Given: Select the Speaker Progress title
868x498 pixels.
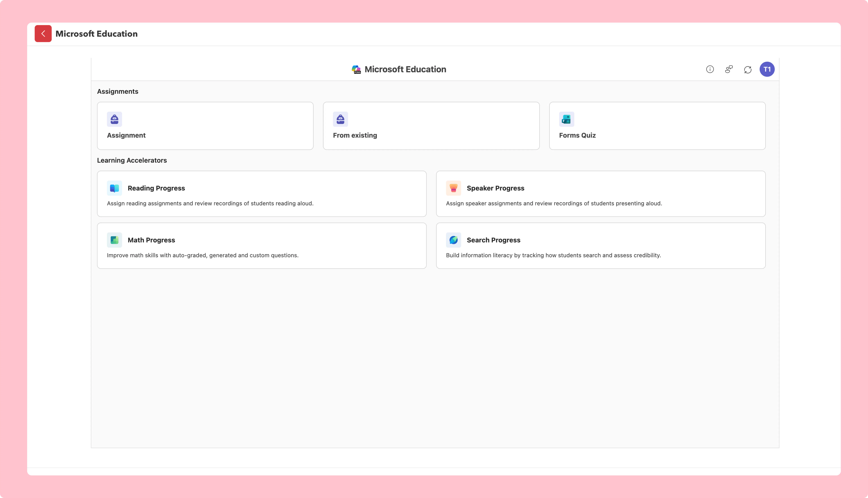Looking at the screenshot, I should 495,188.
